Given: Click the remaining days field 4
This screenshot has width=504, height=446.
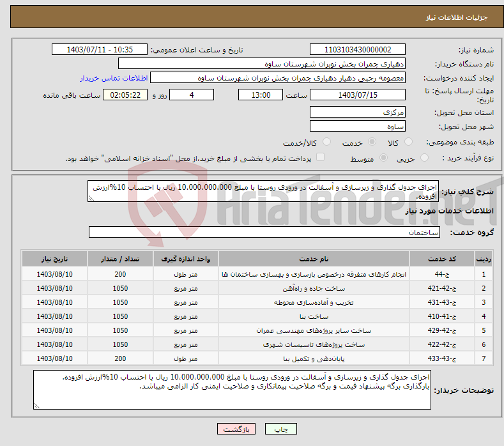Looking at the screenshot, I should click(x=192, y=95).
